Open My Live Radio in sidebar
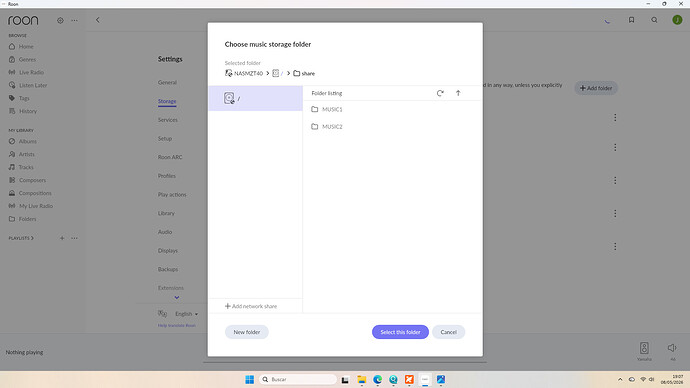690x388 pixels. point(31,206)
